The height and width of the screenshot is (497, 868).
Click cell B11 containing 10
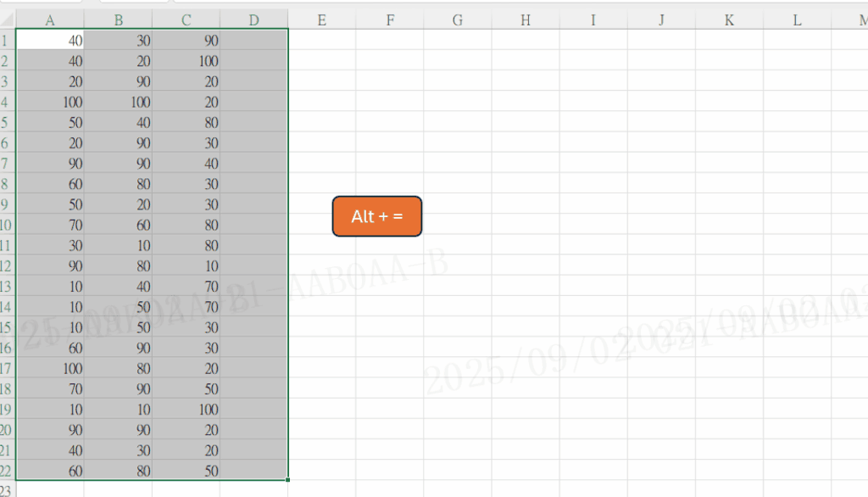118,245
